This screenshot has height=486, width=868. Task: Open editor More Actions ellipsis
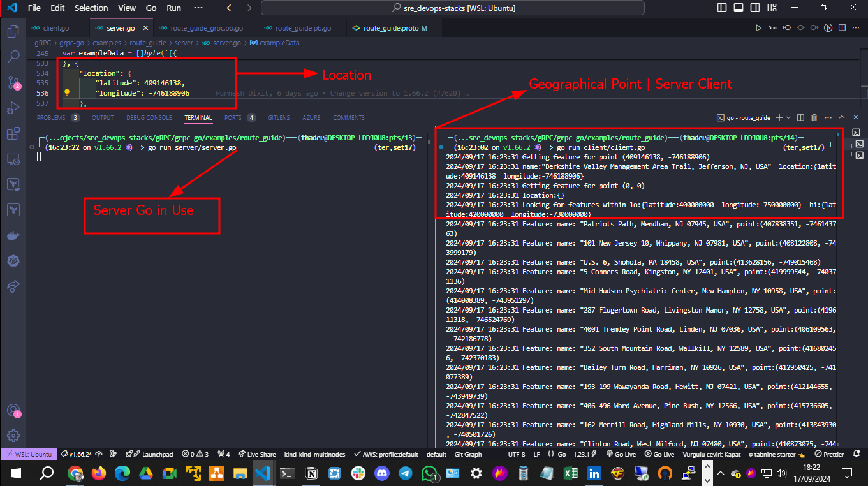click(x=857, y=28)
